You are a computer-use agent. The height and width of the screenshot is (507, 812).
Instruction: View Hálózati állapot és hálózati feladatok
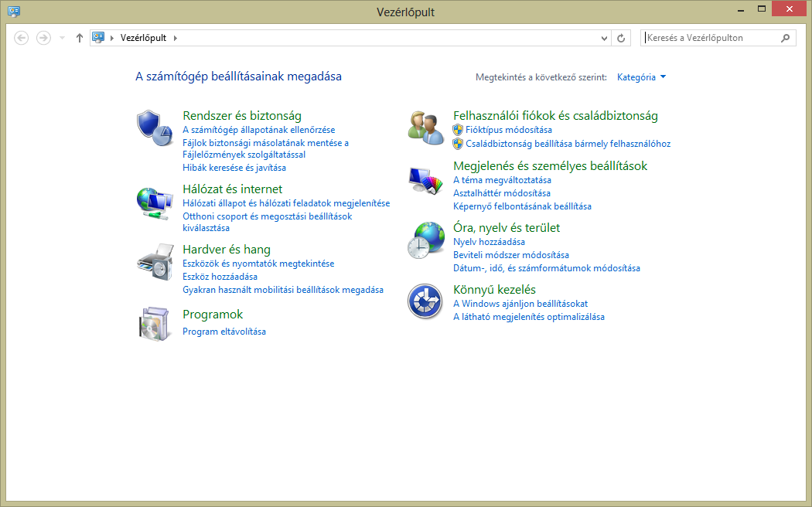286,203
